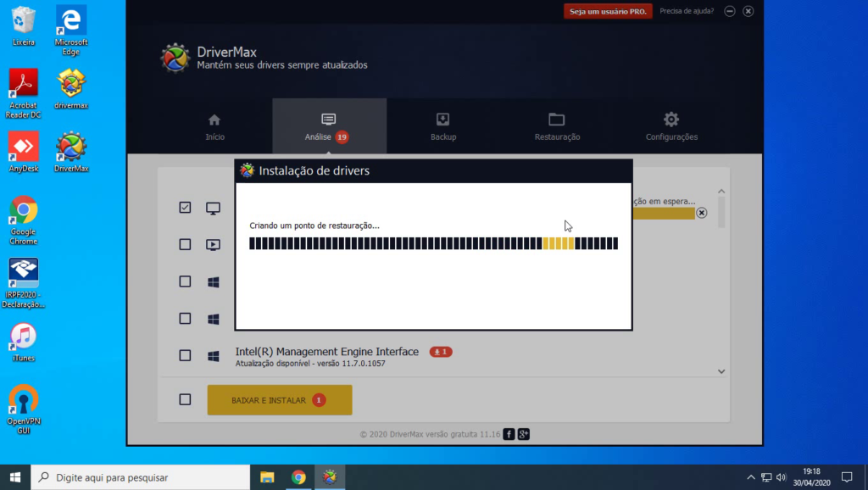The height and width of the screenshot is (490, 868).
Task: Open the DriverMax desktop shortcut
Action: tap(71, 152)
